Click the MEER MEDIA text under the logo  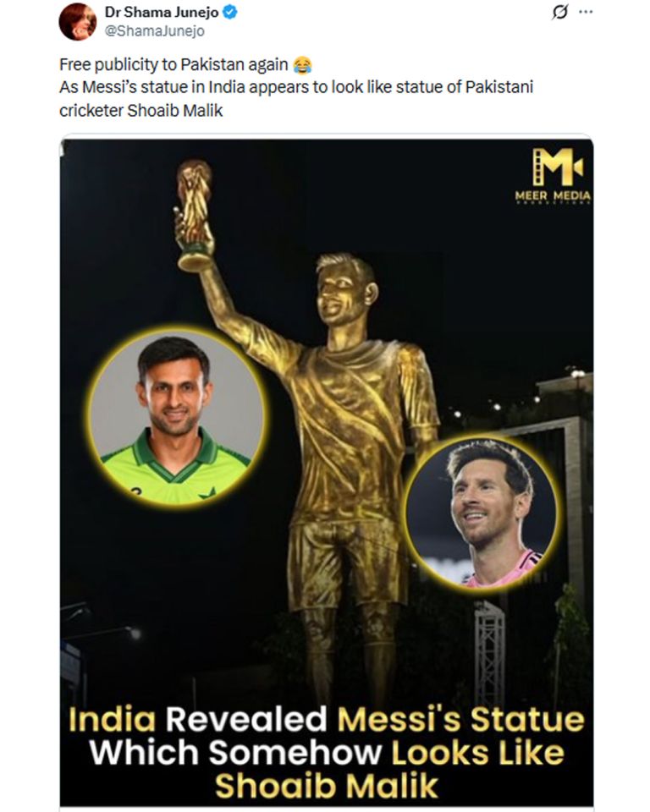click(x=553, y=195)
